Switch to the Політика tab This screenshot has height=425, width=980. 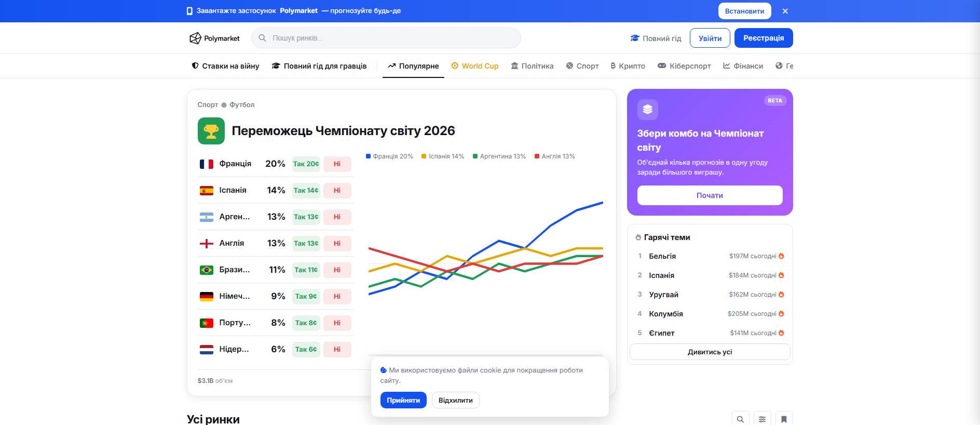point(532,66)
